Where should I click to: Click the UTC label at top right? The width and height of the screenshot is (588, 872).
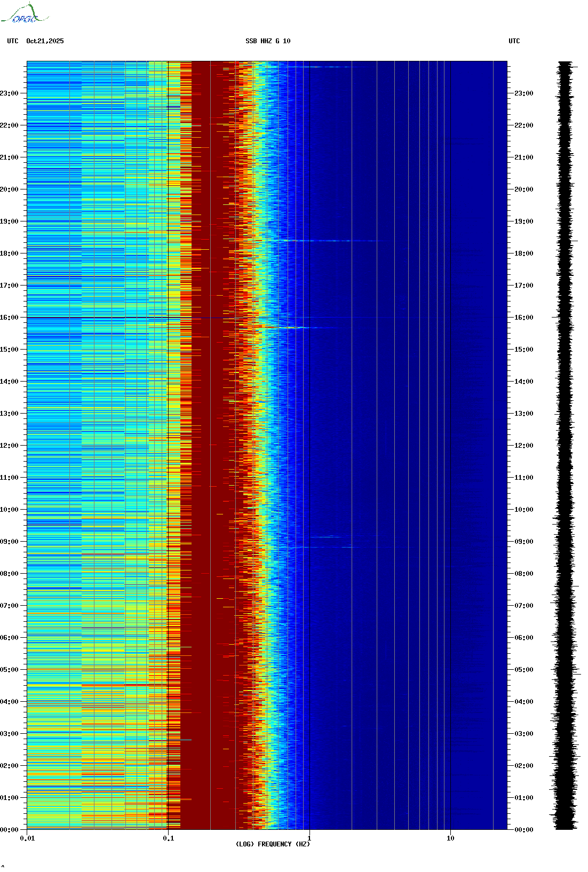pos(514,41)
